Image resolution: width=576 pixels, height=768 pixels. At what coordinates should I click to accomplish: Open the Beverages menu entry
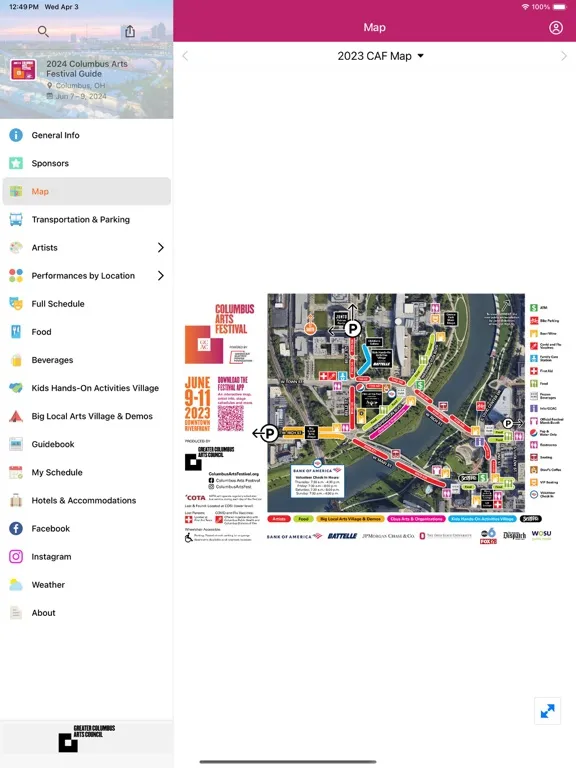click(x=87, y=360)
